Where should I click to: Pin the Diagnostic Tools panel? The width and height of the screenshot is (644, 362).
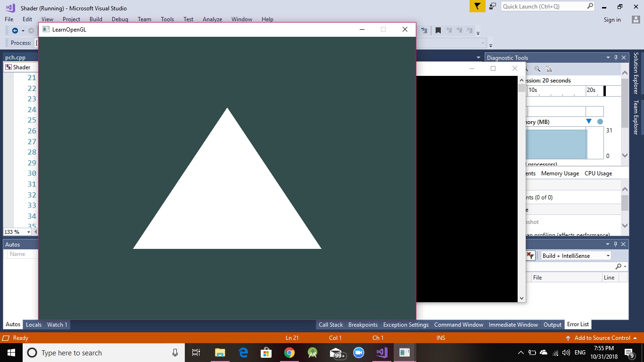click(x=616, y=58)
